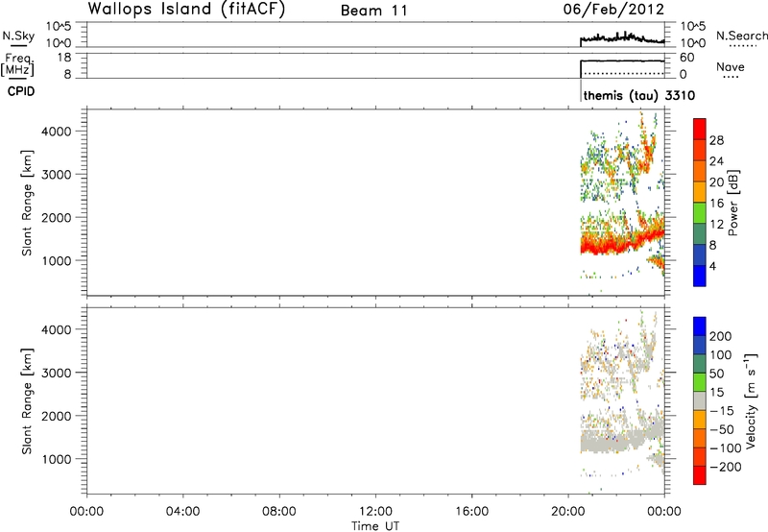Click the "Slant Range [km]" label of power panel

coord(27,203)
